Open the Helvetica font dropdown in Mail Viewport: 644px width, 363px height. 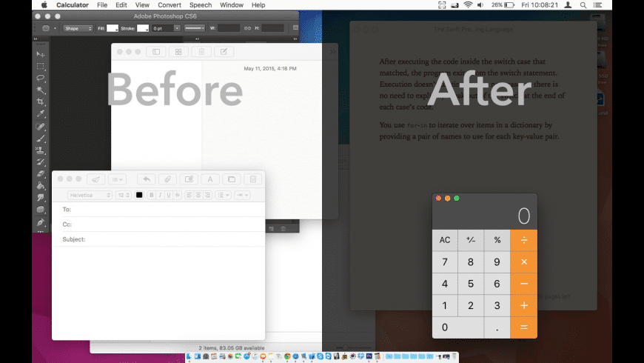point(90,195)
